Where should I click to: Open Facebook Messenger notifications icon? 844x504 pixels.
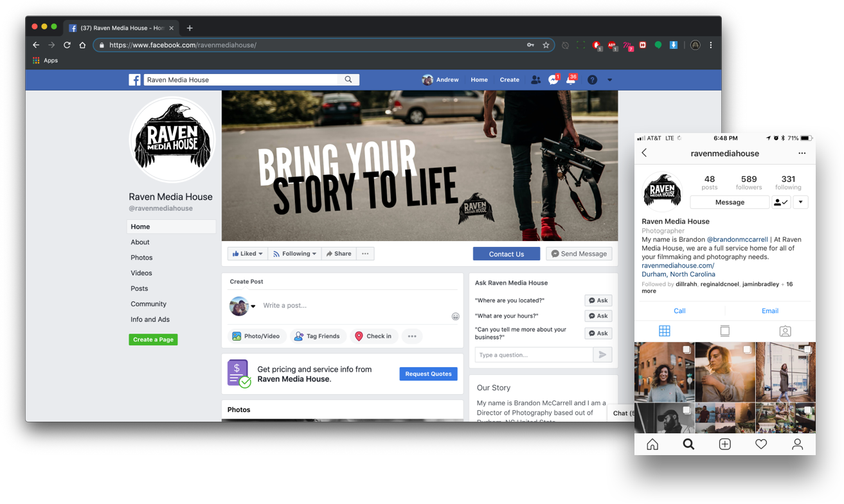(553, 80)
